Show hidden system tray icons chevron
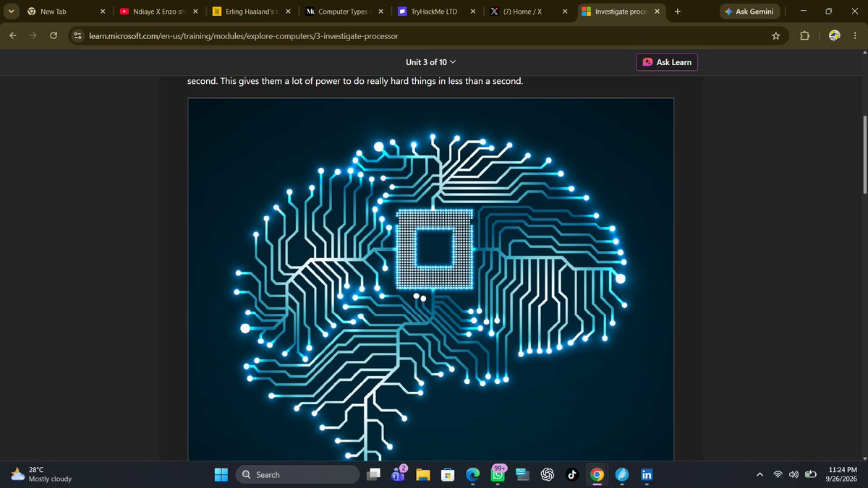Viewport: 868px width, 488px height. [759, 474]
